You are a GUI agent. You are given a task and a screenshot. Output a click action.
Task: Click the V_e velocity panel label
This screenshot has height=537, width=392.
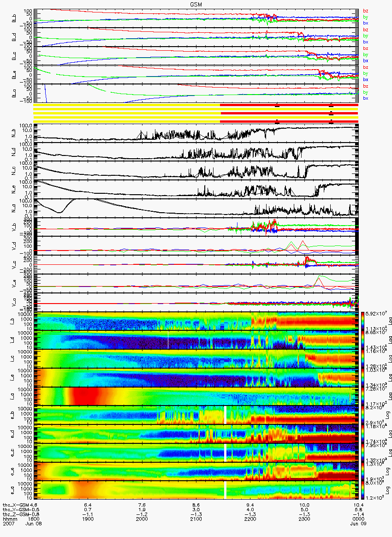point(14,283)
